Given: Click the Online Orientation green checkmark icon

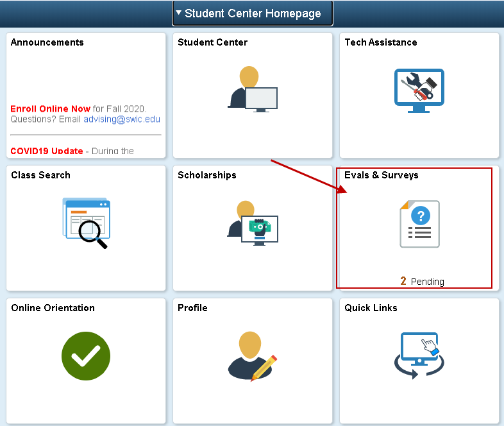Looking at the screenshot, I should coord(86,356).
